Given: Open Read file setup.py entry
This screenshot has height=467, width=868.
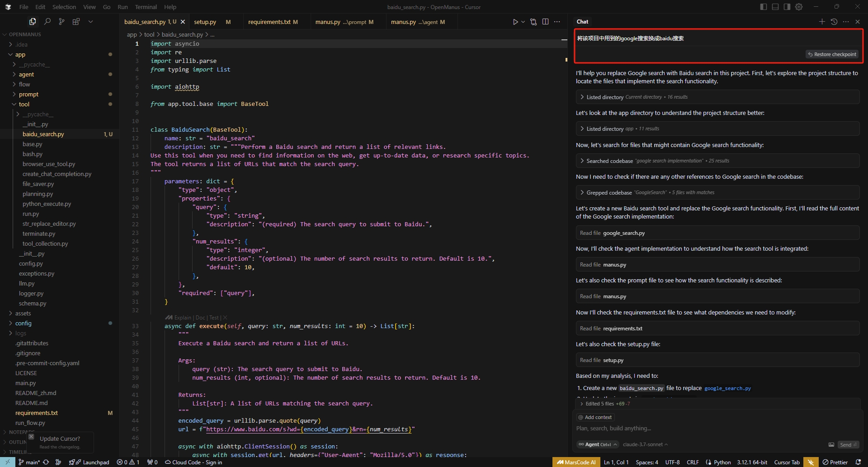Looking at the screenshot, I should click(717, 360).
